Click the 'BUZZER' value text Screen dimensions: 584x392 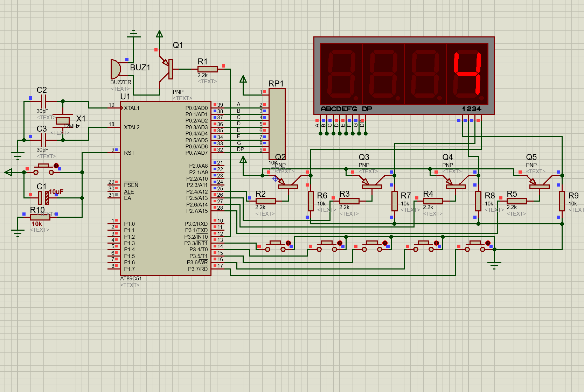121,82
